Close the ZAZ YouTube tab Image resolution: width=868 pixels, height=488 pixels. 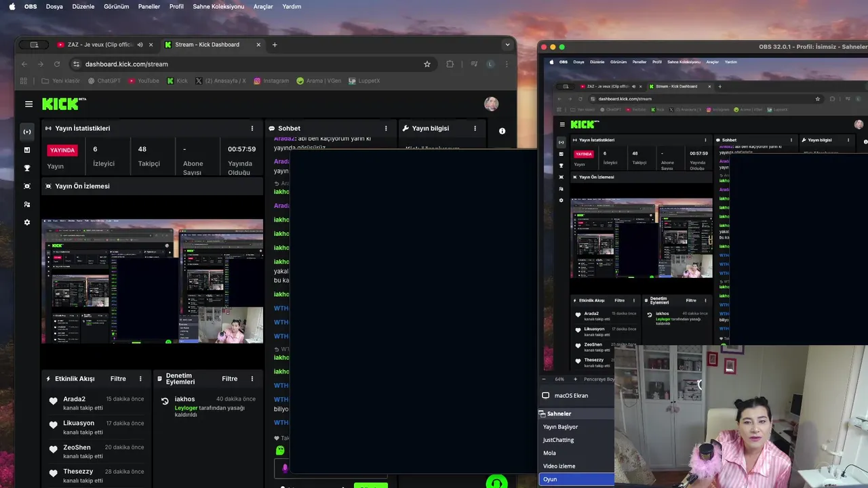(151, 45)
